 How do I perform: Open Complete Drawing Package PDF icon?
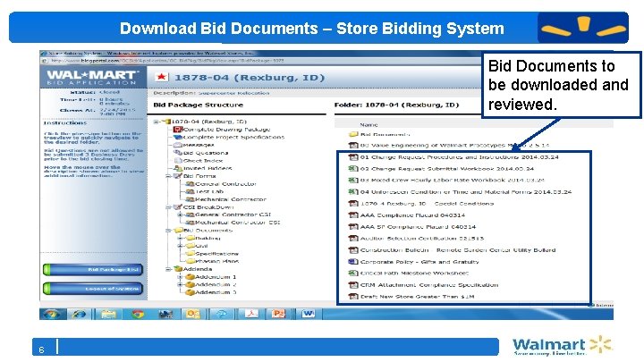point(178,130)
